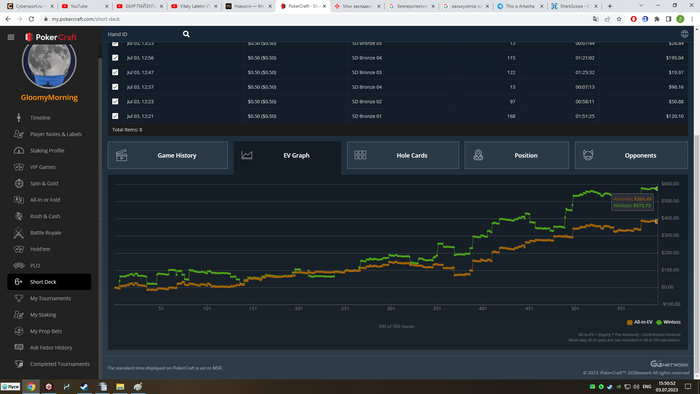The image size is (700, 394).
Task: Click the Winloss line endpoint marker
Action: click(657, 189)
